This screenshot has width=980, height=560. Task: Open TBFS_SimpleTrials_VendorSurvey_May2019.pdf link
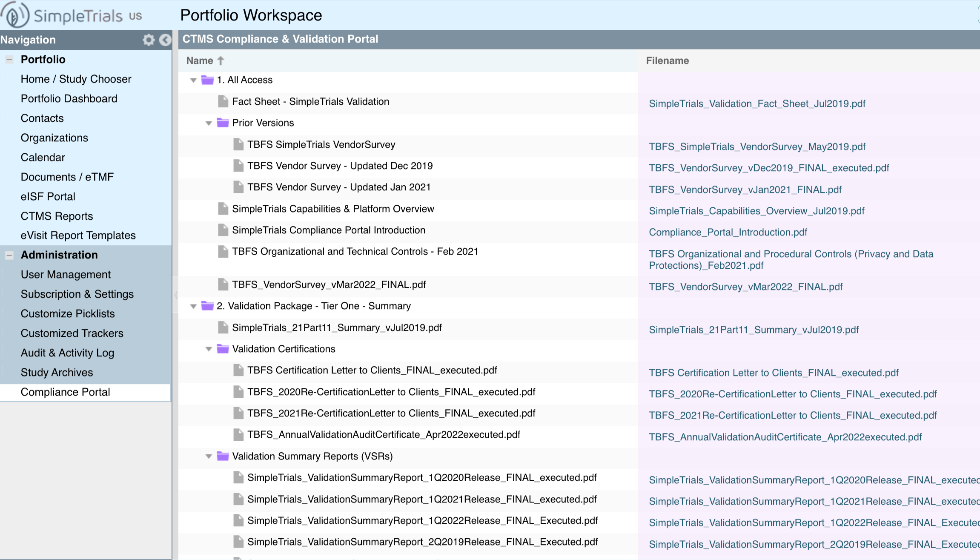tap(757, 146)
